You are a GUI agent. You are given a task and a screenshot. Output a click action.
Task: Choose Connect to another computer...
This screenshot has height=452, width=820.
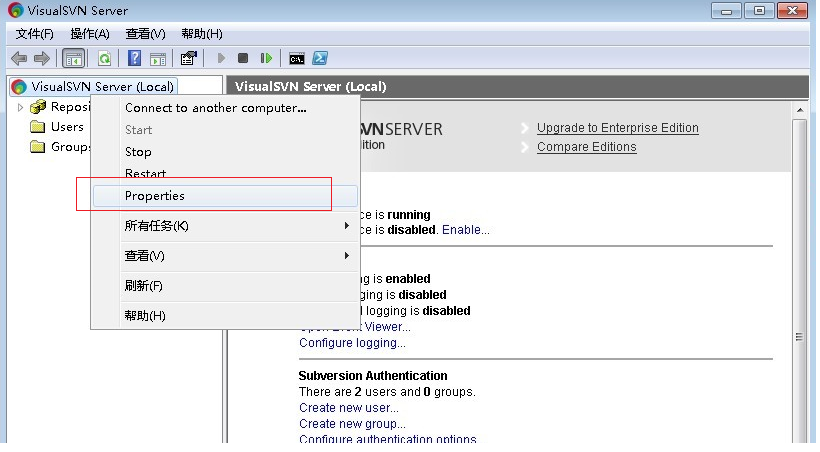[225, 108]
